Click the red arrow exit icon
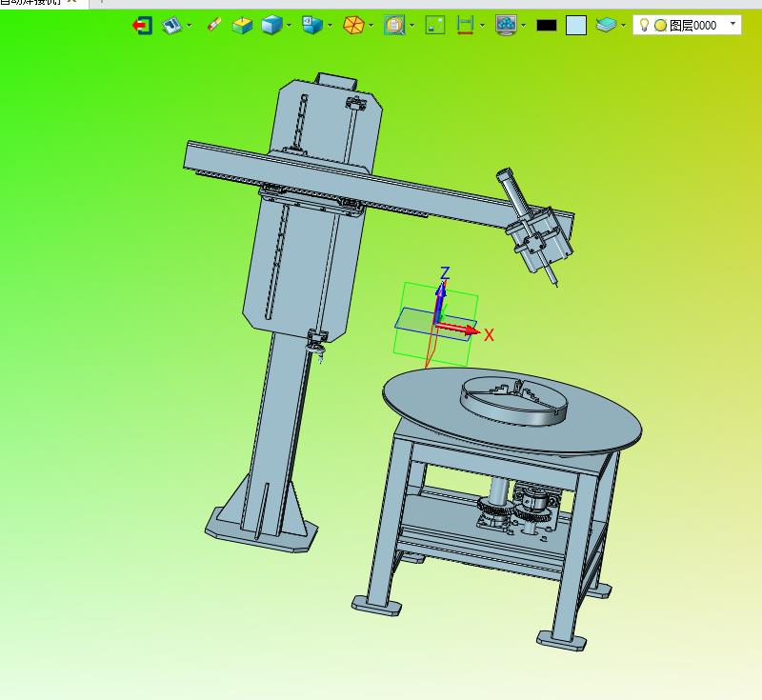This screenshot has width=762, height=700. (142, 26)
